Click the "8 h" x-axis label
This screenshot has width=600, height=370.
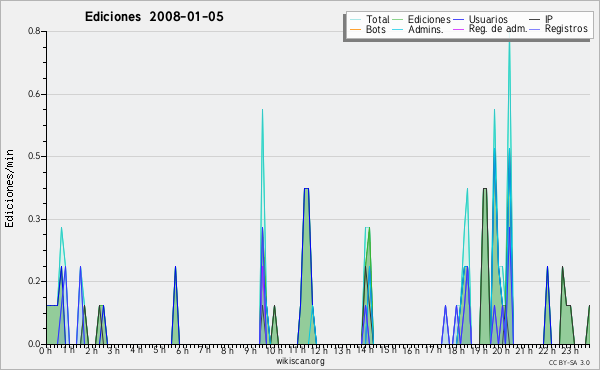(227, 351)
